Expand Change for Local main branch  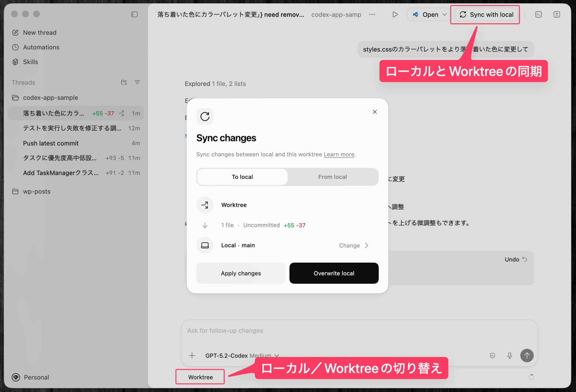(x=353, y=245)
